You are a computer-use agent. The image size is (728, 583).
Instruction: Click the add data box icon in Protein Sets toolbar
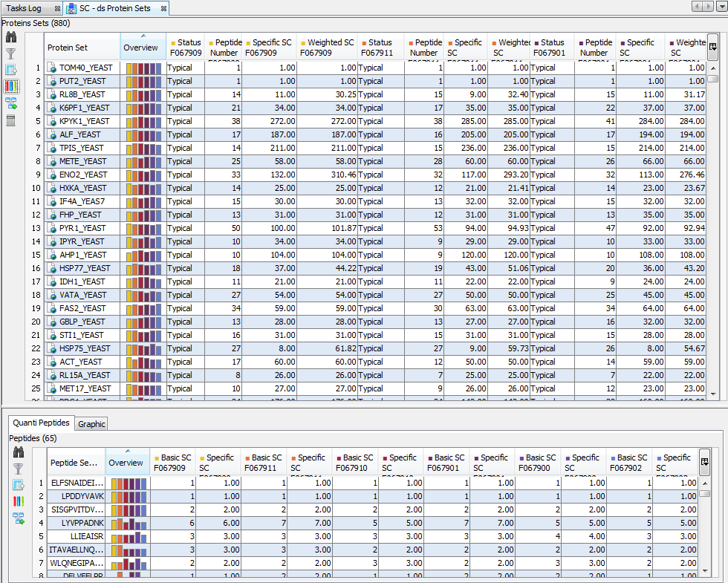click(x=11, y=103)
